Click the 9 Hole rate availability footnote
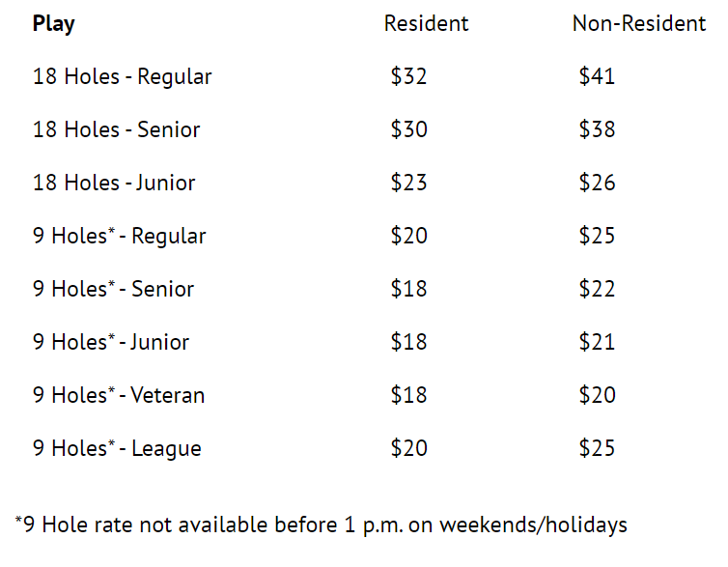Viewport: 728px width, 567px height. [x=322, y=525]
